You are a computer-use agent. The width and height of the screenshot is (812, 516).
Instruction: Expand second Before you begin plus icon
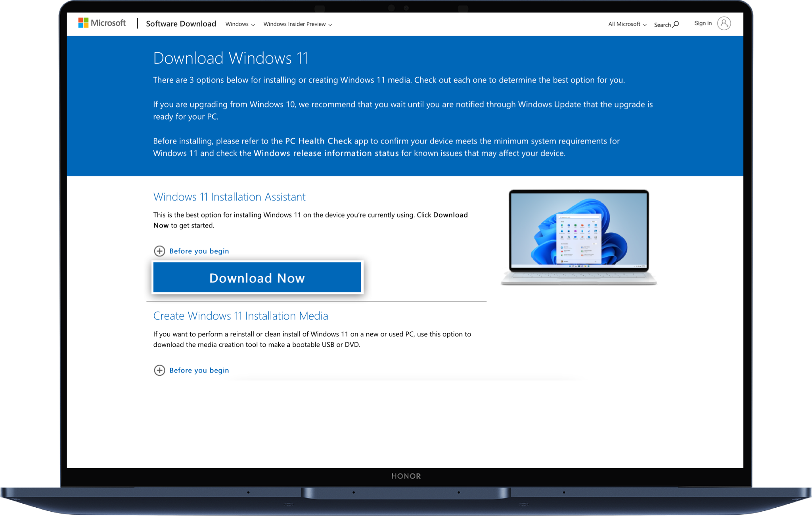pyautogui.click(x=159, y=370)
